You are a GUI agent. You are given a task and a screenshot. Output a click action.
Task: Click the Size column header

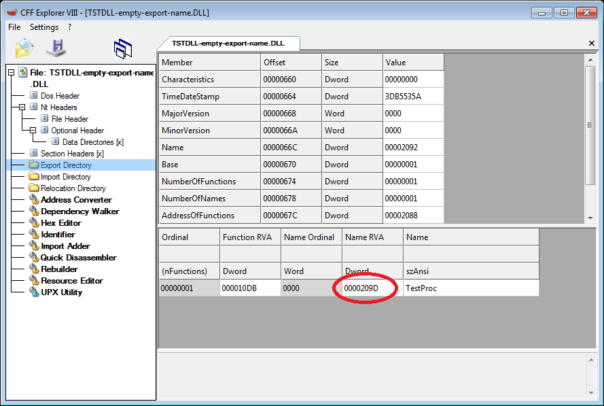(352, 62)
